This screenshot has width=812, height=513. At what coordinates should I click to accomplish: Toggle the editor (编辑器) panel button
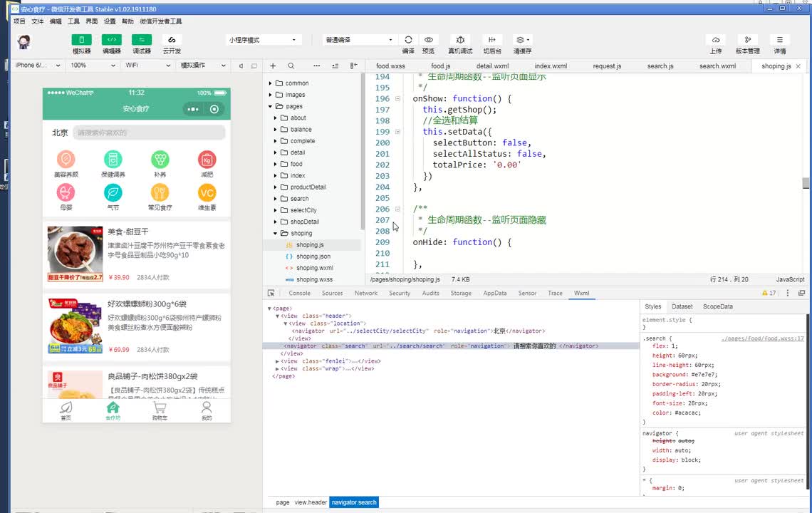click(111, 40)
